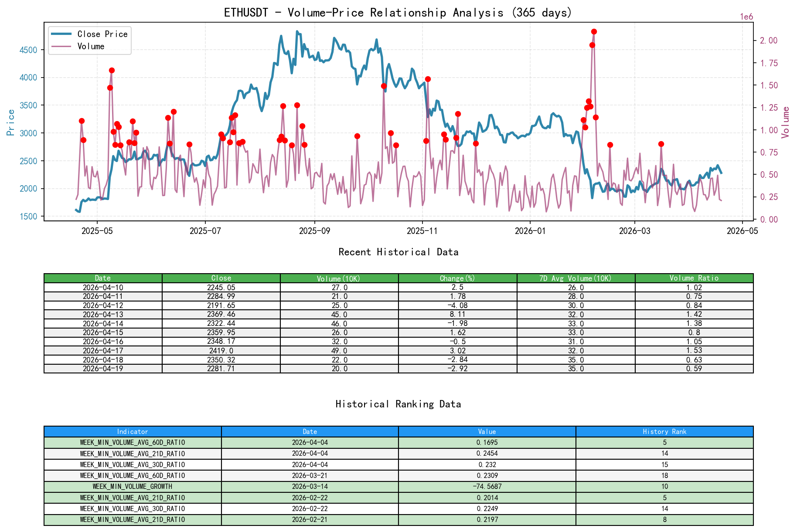The image size is (797, 532).
Task: Click the Volume right y-axis label
Action: point(786,122)
